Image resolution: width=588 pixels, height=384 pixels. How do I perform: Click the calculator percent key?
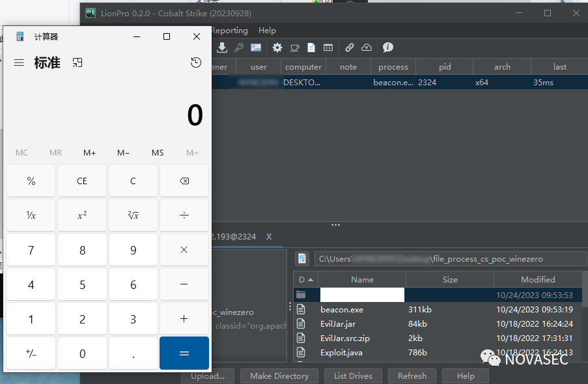pos(31,181)
